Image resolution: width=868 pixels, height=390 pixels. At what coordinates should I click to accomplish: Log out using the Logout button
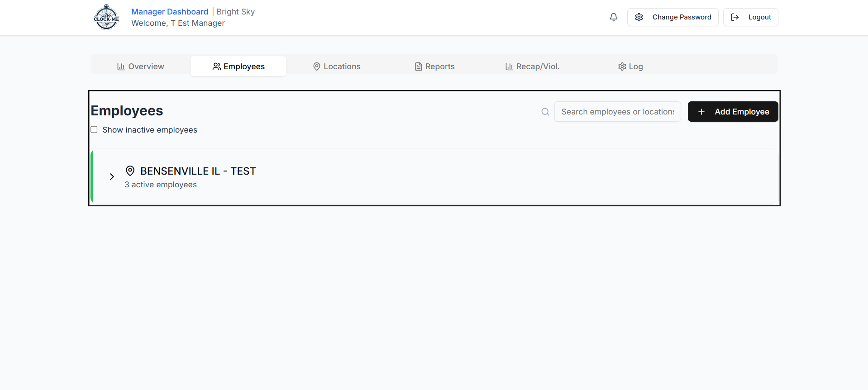pyautogui.click(x=750, y=17)
